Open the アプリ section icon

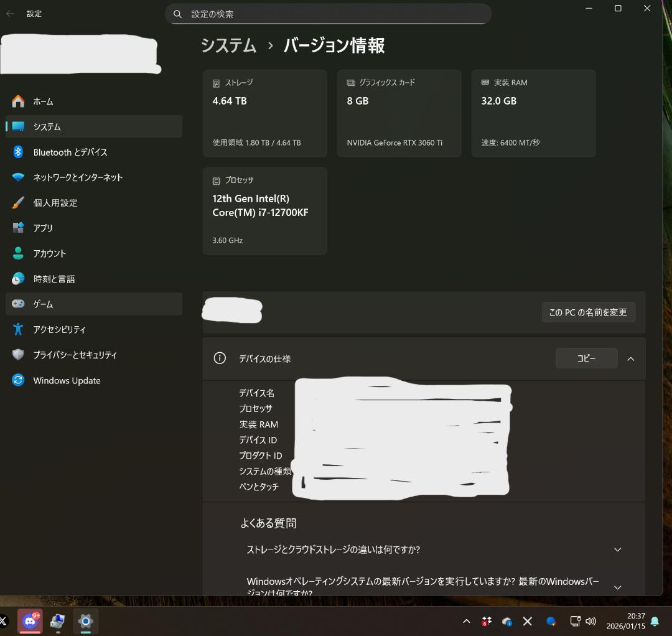click(19, 228)
